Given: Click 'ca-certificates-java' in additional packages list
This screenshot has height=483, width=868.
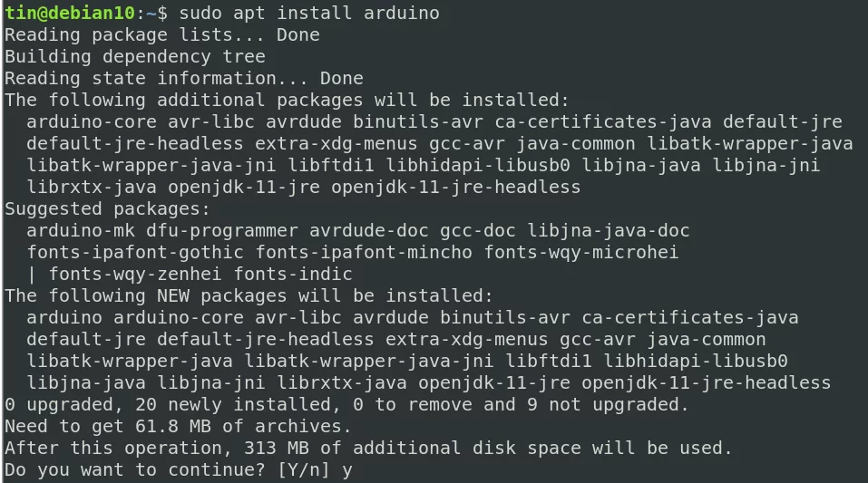Looking at the screenshot, I should 603,121.
